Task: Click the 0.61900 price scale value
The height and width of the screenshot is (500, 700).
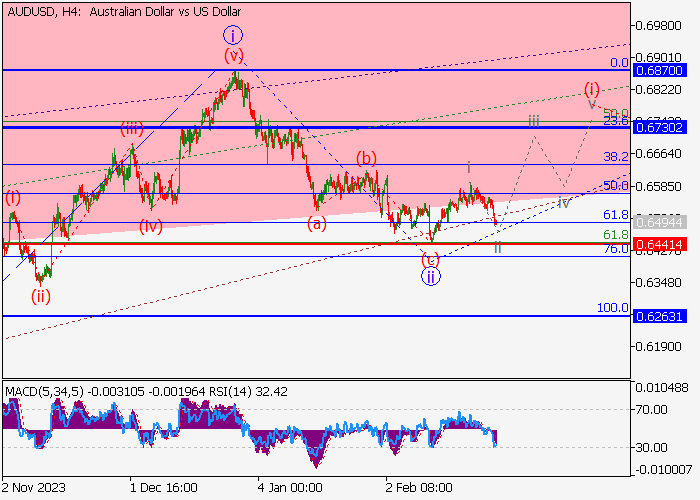Action: click(658, 347)
